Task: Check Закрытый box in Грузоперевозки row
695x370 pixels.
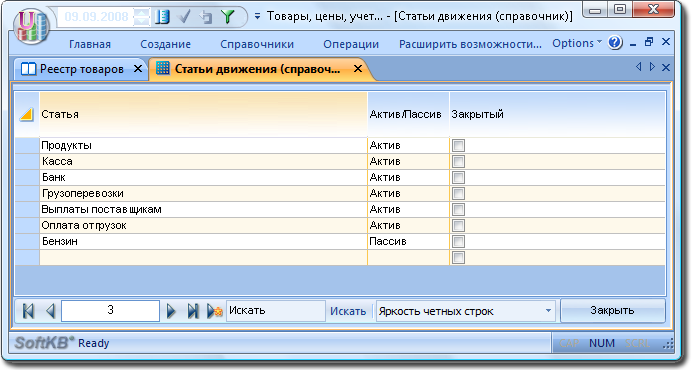Action: tap(458, 193)
